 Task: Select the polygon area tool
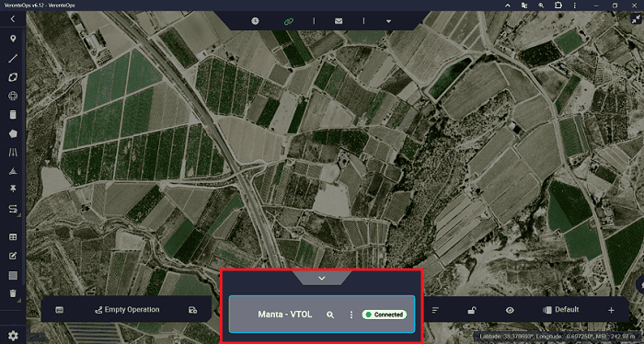13,133
